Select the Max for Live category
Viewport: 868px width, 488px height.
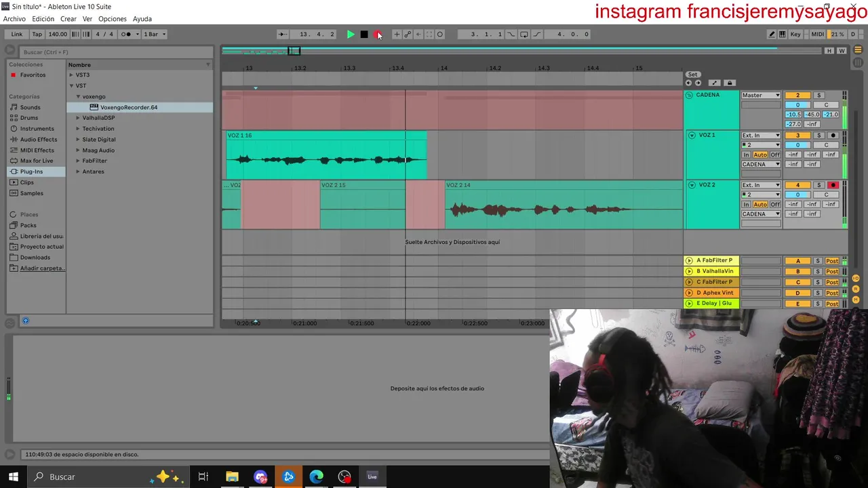tap(37, 161)
